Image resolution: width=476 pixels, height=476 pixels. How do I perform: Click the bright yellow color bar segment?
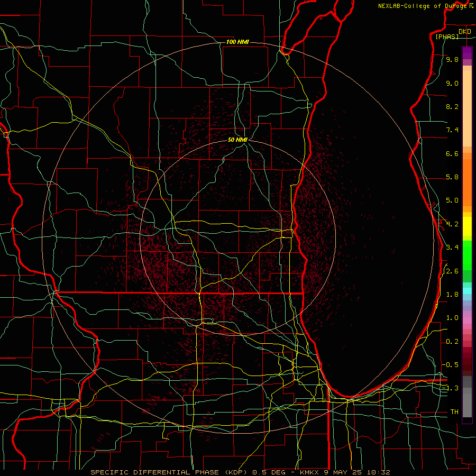tap(467, 226)
